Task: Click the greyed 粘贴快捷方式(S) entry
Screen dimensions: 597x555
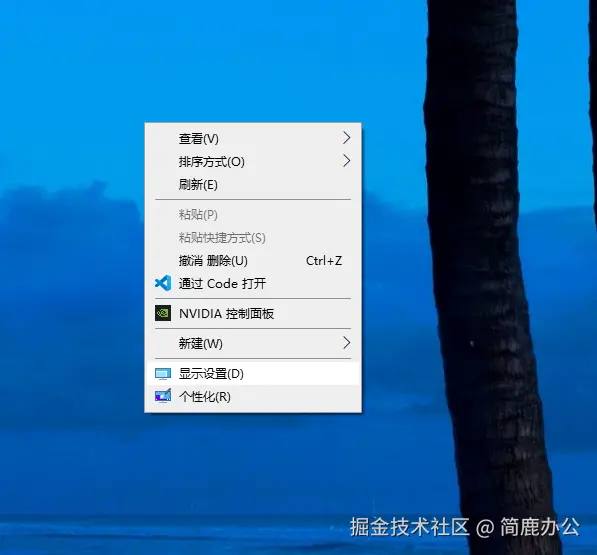Action: [253, 238]
